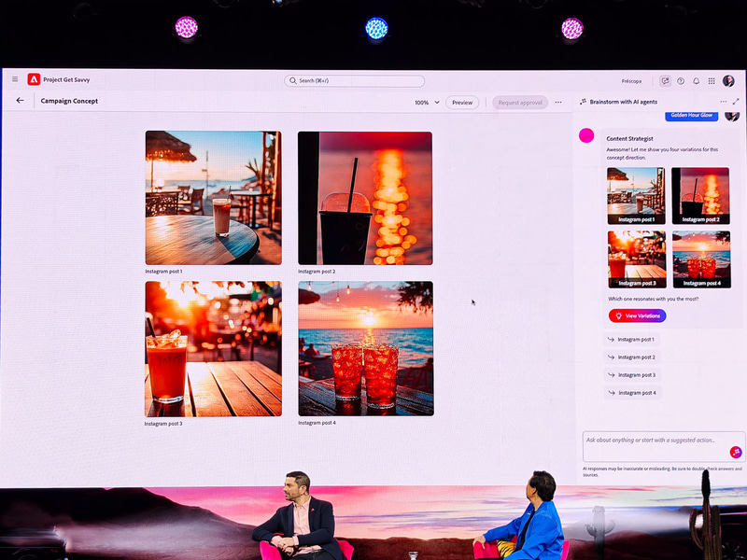Viewport: 747px width, 560px height.
Task: Open the user profile avatar
Action: pyautogui.click(x=728, y=81)
